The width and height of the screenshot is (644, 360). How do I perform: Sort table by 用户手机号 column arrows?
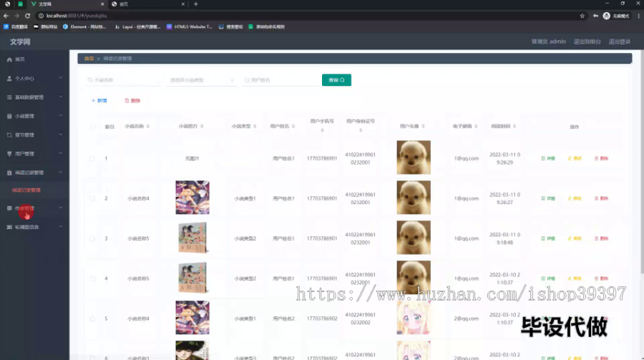tap(322, 130)
